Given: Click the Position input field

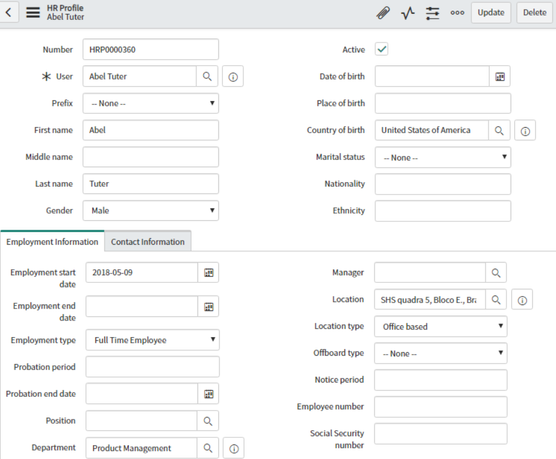Looking at the screenshot, I should tap(141, 421).
